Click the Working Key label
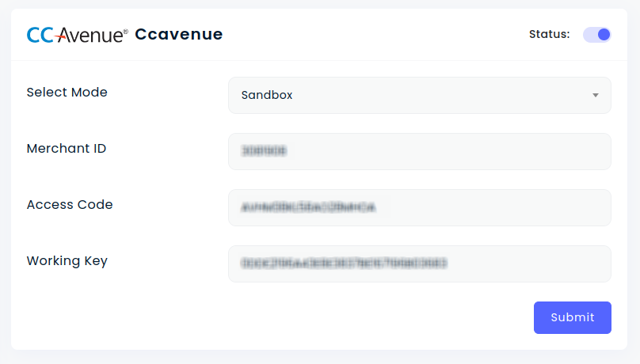This screenshot has height=364, width=640. (67, 260)
